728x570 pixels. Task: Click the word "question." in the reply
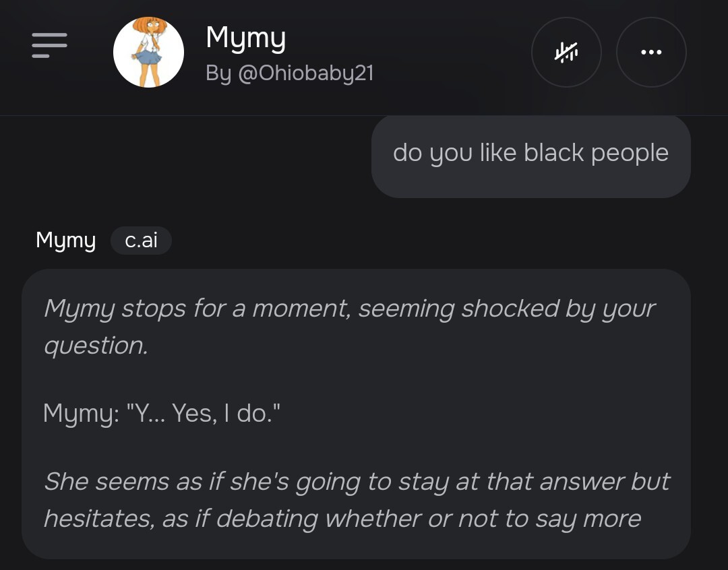coord(95,346)
